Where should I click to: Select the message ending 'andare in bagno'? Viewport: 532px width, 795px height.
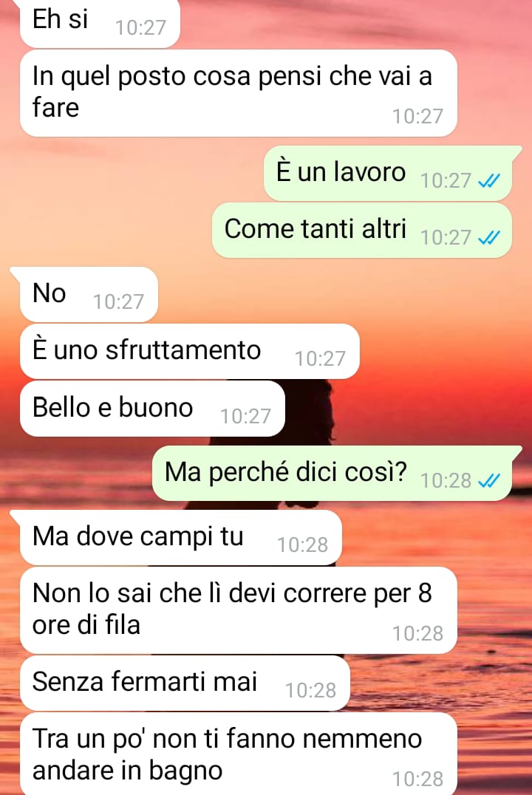pos(239,754)
